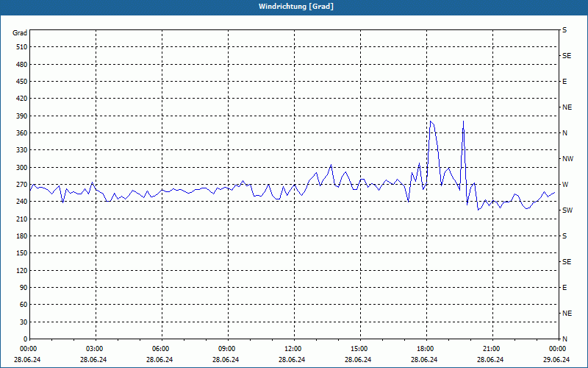
Task: Click the 00:00 time label above 28.06.24
Action: click(x=28, y=348)
